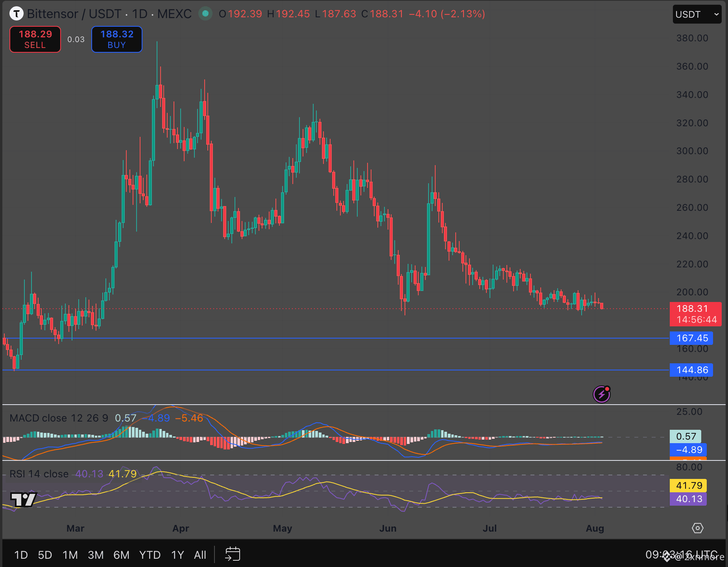Select the 5D time range

(x=45, y=555)
